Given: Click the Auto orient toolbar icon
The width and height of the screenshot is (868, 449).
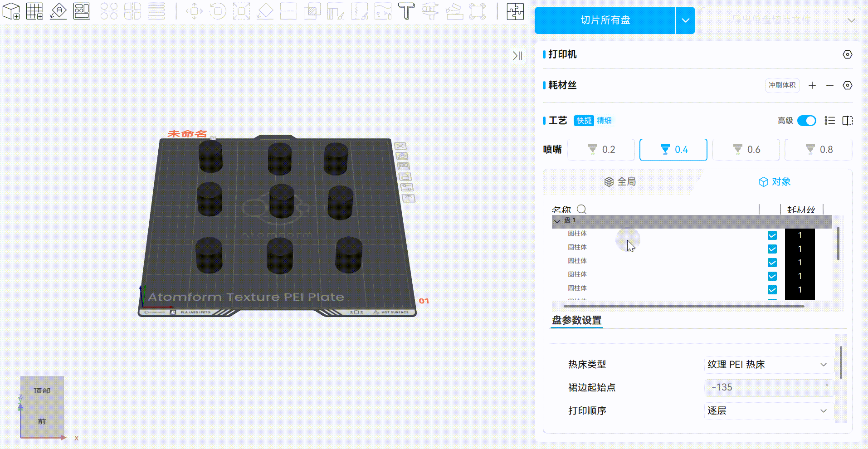Looking at the screenshot, I should (x=59, y=11).
